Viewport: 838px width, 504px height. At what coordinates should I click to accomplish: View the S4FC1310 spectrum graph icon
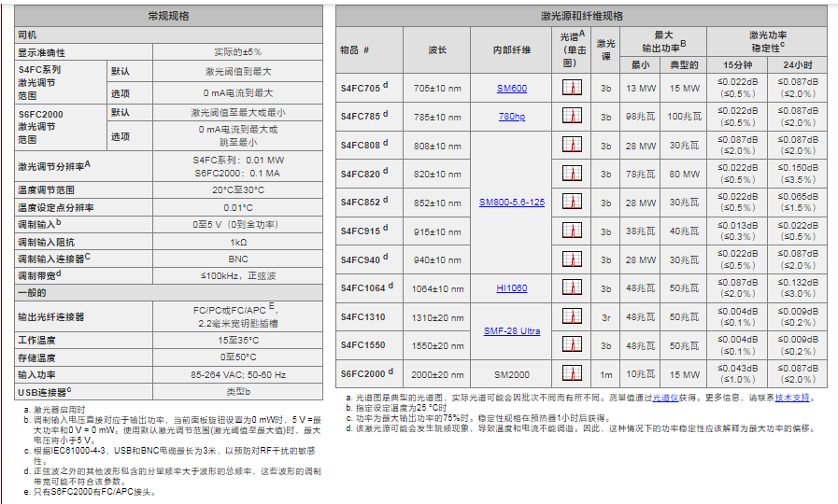pyautogui.click(x=572, y=316)
